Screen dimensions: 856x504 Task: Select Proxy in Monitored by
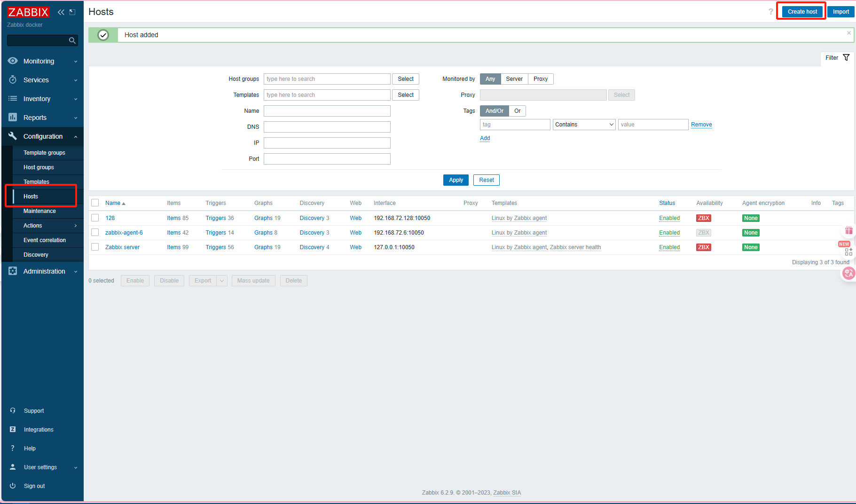541,79
